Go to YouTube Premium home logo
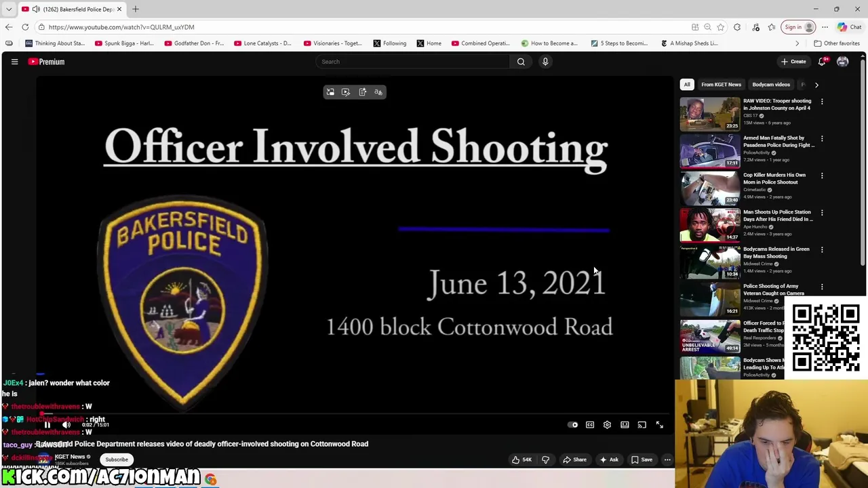868x488 pixels. click(46, 62)
